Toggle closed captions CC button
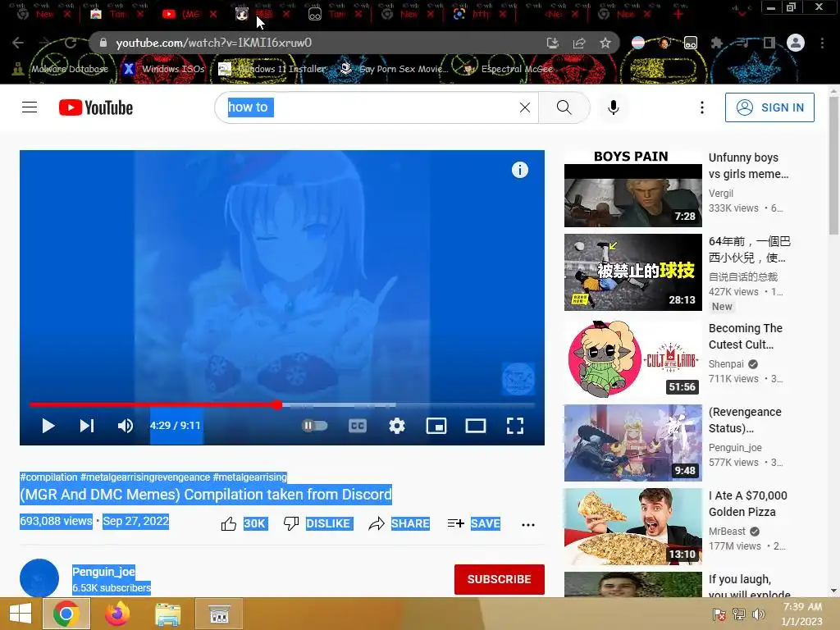 (x=358, y=426)
